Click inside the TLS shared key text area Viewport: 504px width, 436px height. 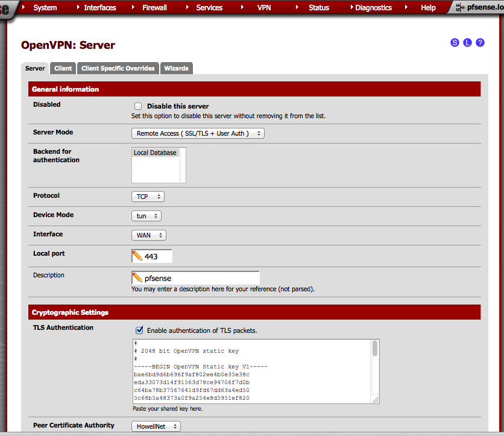pos(253,371)
